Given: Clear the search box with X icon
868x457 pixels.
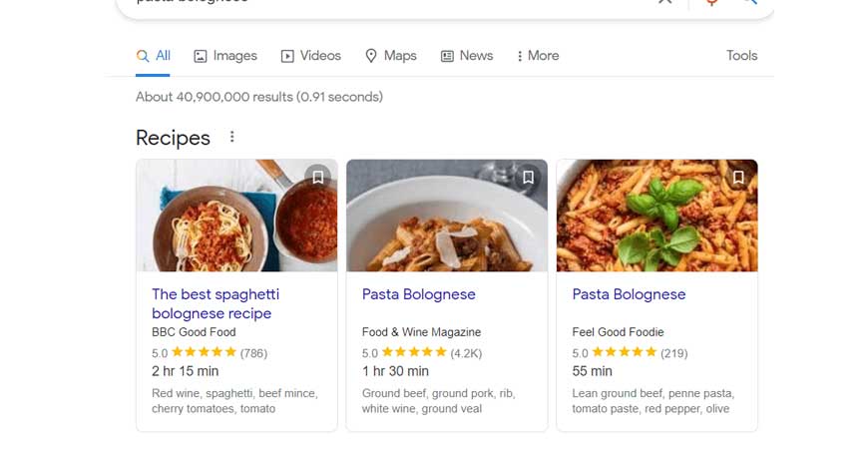Looking at the screenshot, I should click(665, 2).
